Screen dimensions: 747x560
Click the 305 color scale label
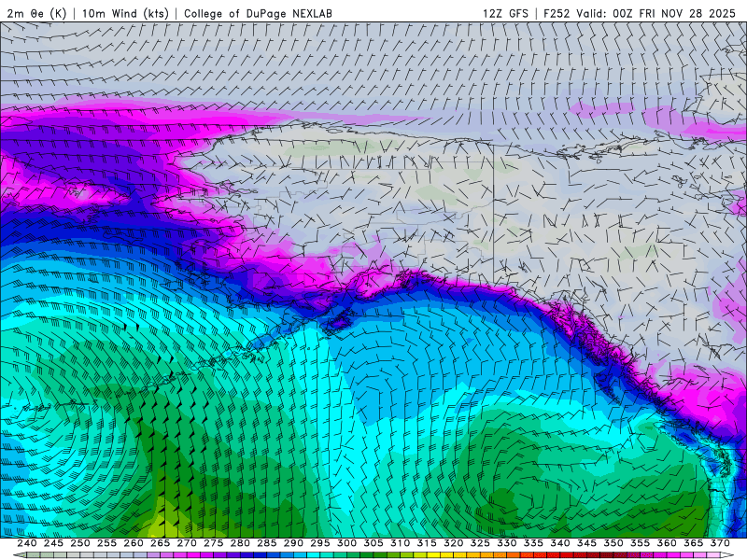373,543
